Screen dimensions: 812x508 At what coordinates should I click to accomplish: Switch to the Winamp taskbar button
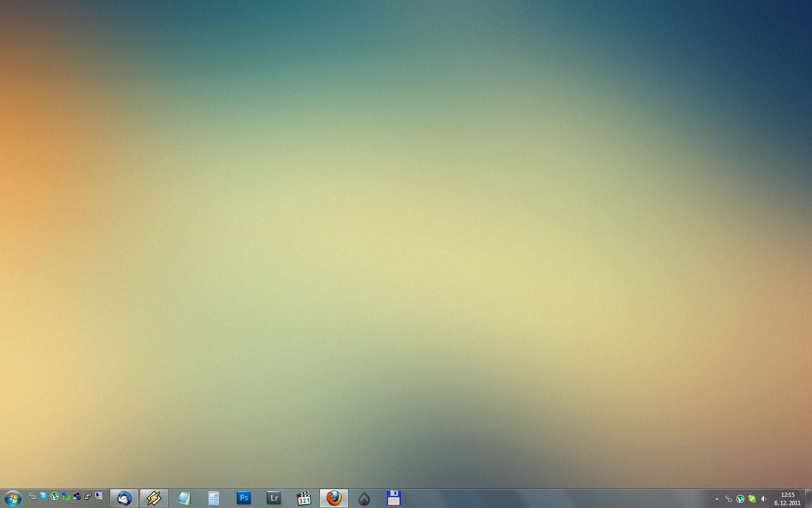coord(154,498)
